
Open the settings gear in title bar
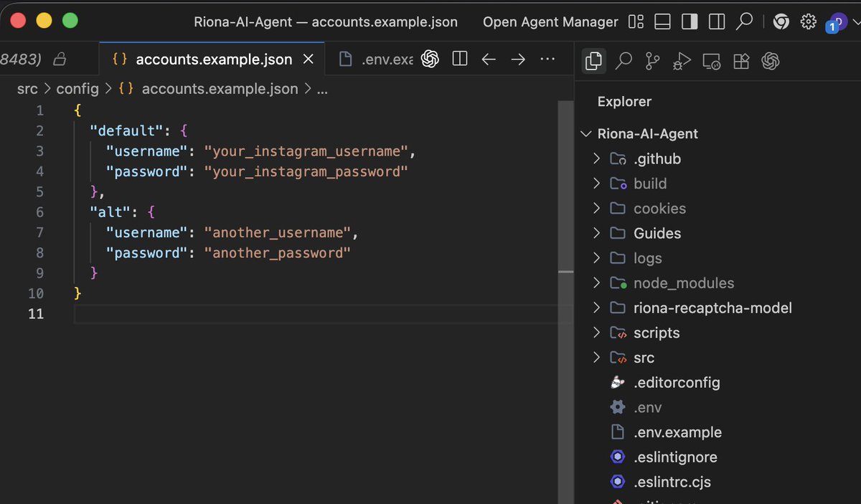pyautogui.click(x=809, y=22)
